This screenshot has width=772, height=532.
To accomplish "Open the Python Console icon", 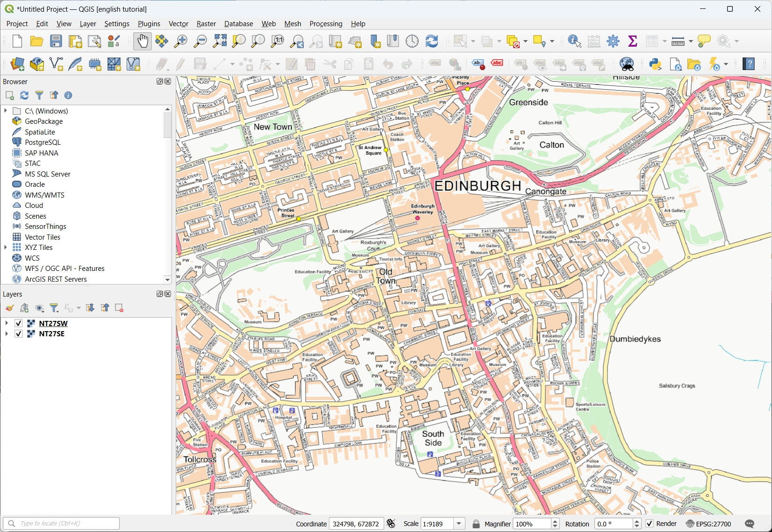I will point(655,64).
